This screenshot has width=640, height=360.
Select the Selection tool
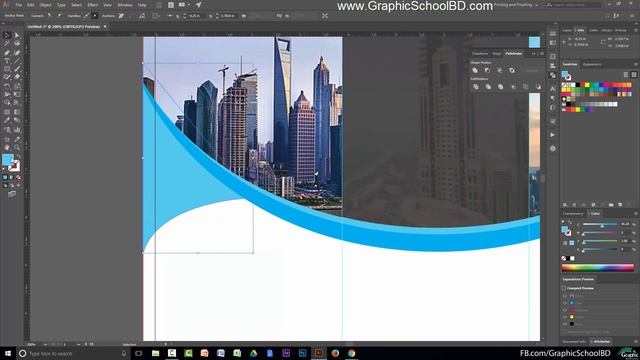click(x=7, y=36)
